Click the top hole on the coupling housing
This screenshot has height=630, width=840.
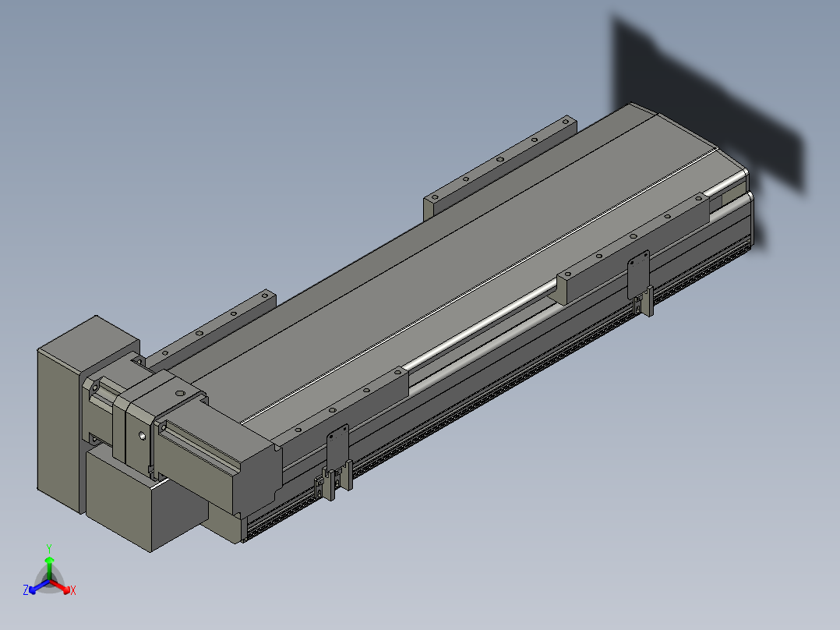coord(179,395)
